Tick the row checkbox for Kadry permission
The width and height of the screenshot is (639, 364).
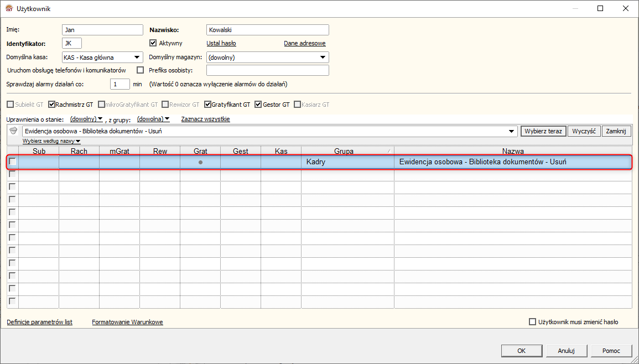[x=13, y=162]
